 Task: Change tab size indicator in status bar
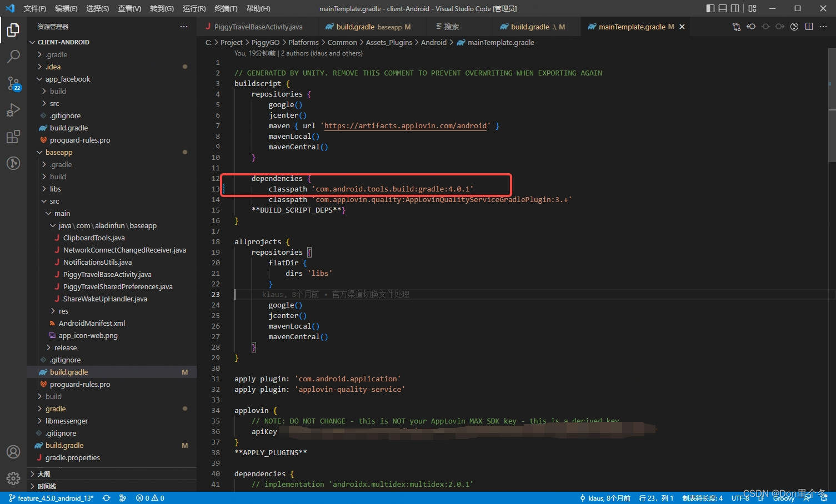pos(703,498)
